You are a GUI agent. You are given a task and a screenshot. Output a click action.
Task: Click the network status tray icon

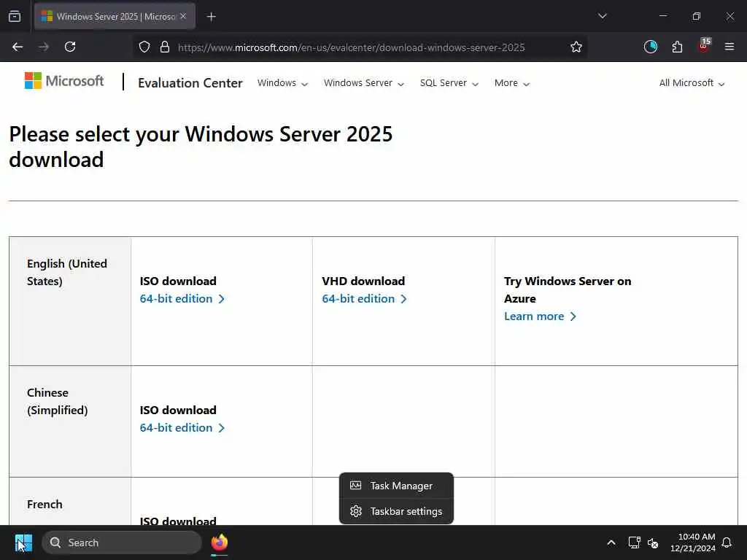coord(634,542)
